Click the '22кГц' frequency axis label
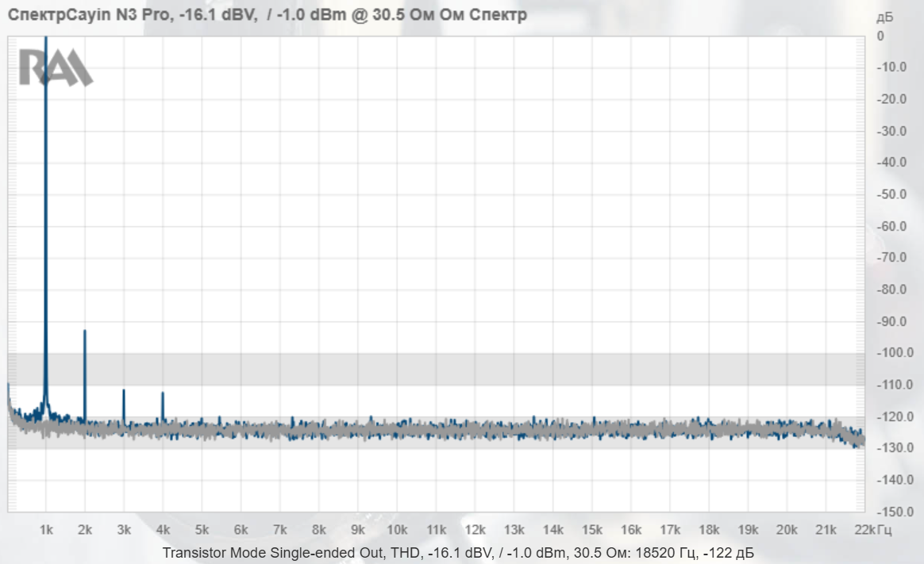The image size is (924, 564). 872,530
